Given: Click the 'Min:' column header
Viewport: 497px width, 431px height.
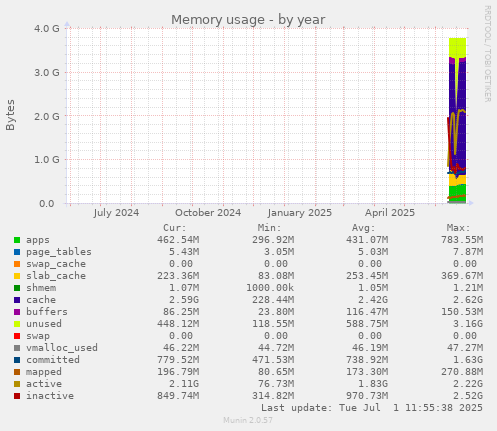Looking at the screenshot, I should pos(269,228).
